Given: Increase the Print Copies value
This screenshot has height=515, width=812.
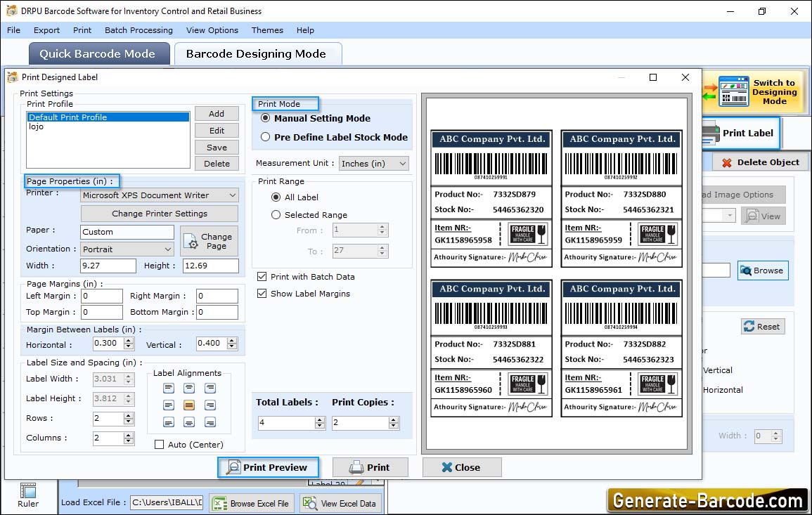Looking at the screenshot, I should point(394,419).
